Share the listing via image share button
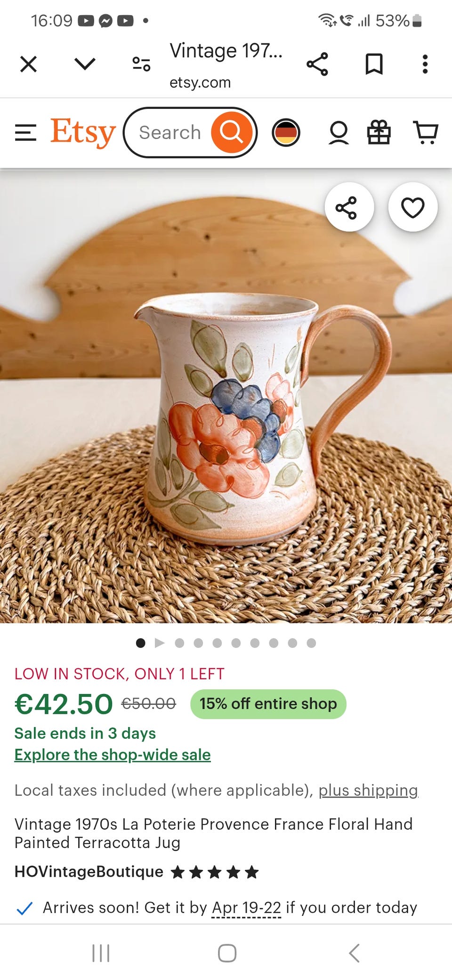Image resolution: width=452 pixels, height=980 pixels. (x=349, y=207)
